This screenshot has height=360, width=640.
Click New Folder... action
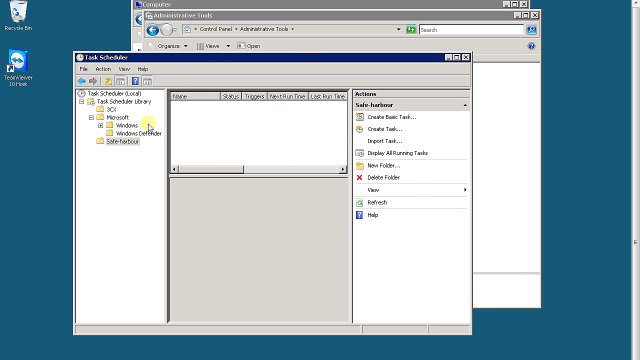pos(384,166)
